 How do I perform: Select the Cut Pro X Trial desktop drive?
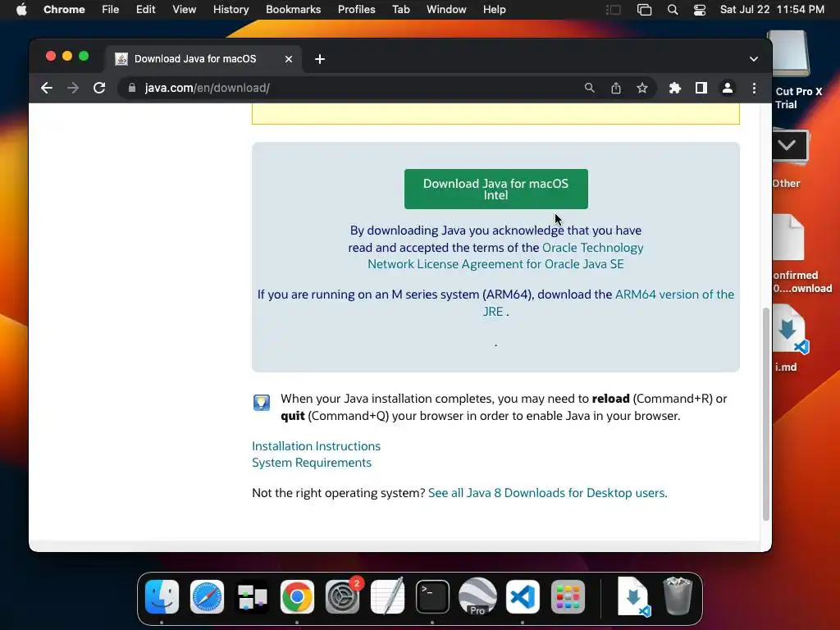click(793, 70)
